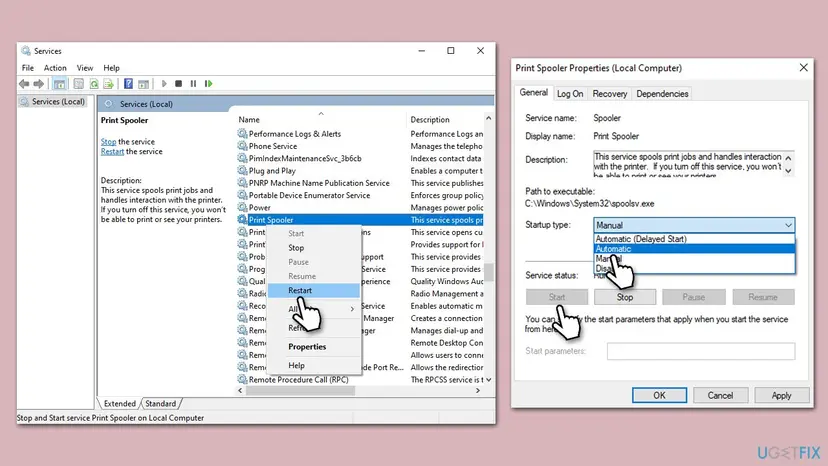Image resolution: width=828 pixels, height=466 pixels.
Task: Switch to the Recovery tab
Action: tap(609, 94)
